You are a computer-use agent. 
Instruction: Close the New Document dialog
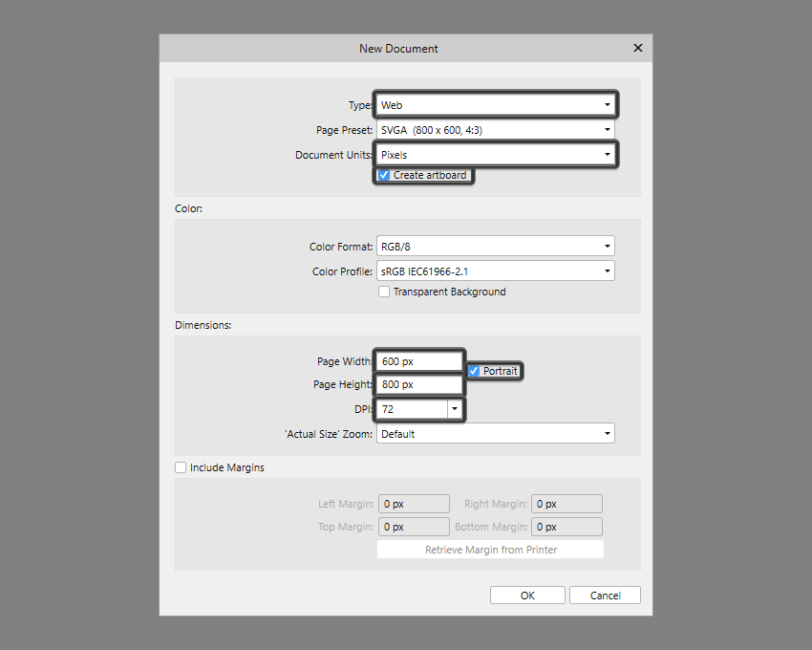[637, 48]
